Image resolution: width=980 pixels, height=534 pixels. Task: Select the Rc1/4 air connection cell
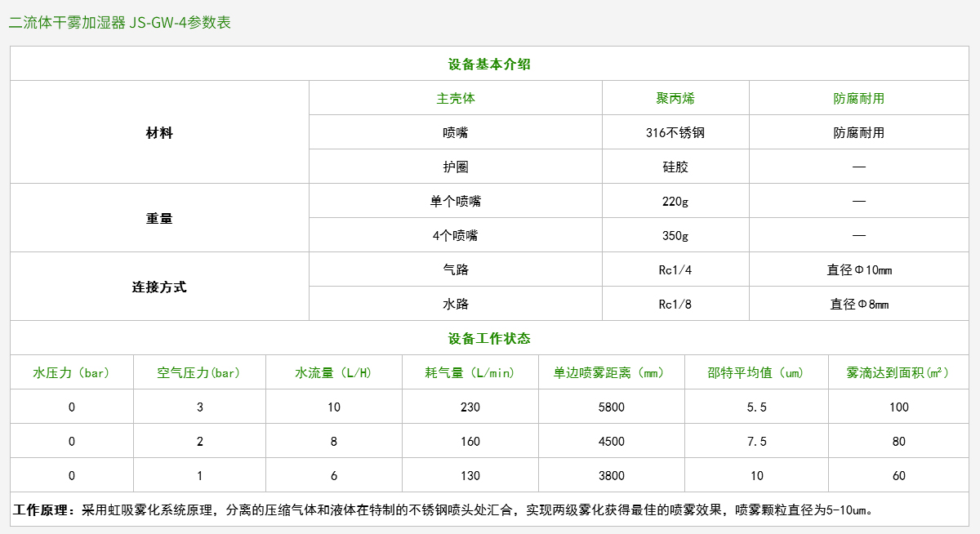675,269
